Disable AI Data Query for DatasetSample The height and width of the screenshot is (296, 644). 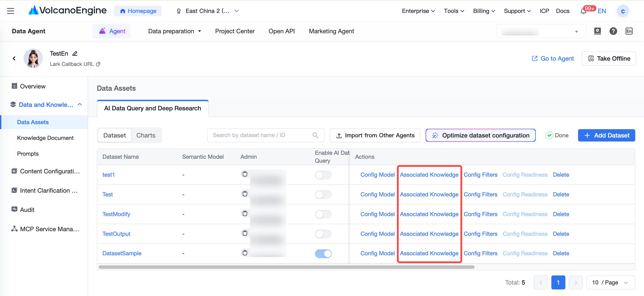[323, 254]
